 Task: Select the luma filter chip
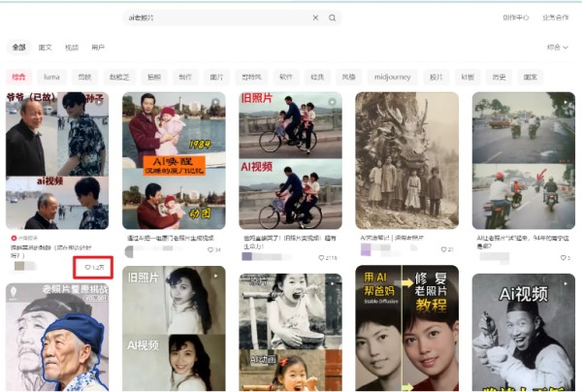click(51, 77)
